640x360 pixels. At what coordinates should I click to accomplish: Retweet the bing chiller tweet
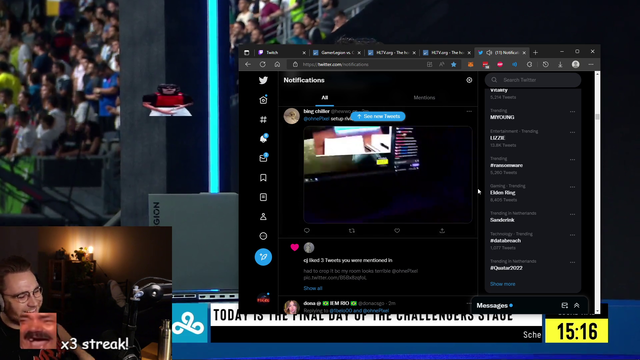tap(352, 231)
